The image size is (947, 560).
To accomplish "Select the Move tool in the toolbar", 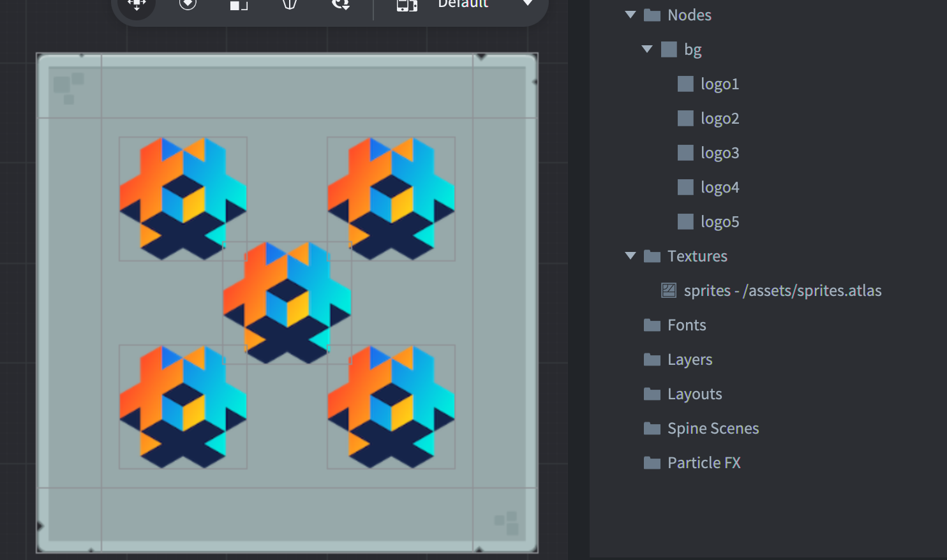I will pyautogui.click(x=137, y=5).
